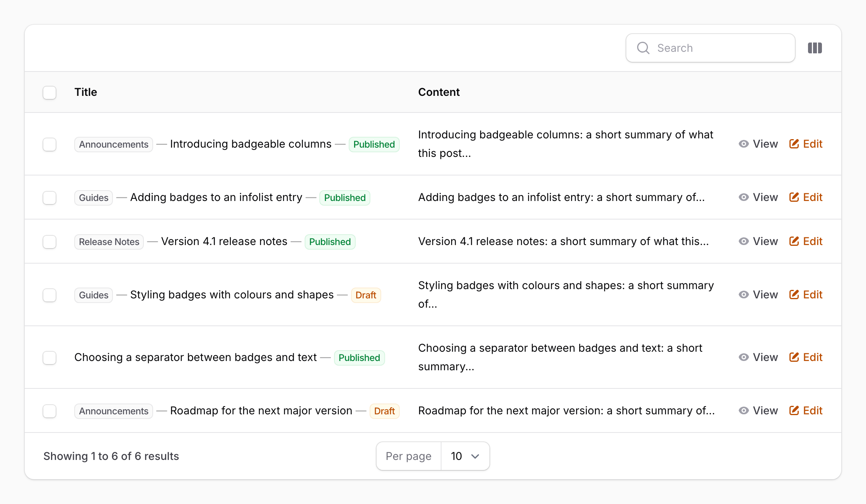Select the Roadmap for next major version checkbox
The image size is (866, 504).
tap(49, 411)
